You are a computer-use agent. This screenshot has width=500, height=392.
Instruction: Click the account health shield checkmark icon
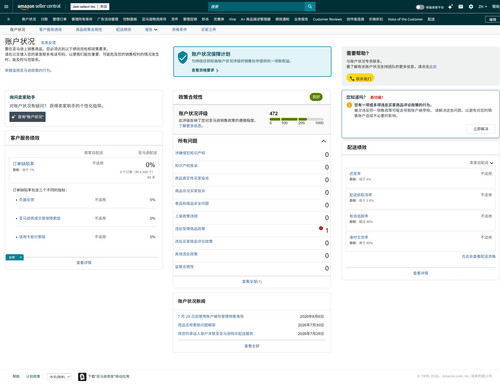183,57
